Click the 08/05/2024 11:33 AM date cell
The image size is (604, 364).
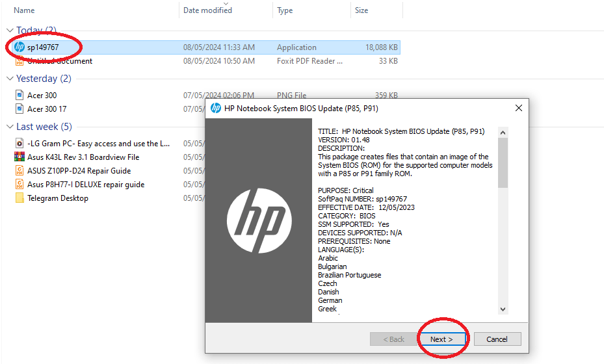(x=219, y=47)
